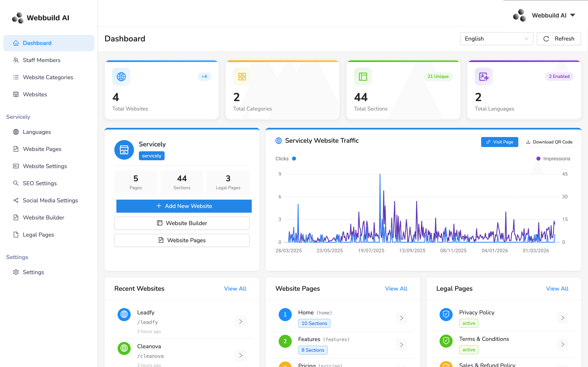Click the Refresh button

559,39
